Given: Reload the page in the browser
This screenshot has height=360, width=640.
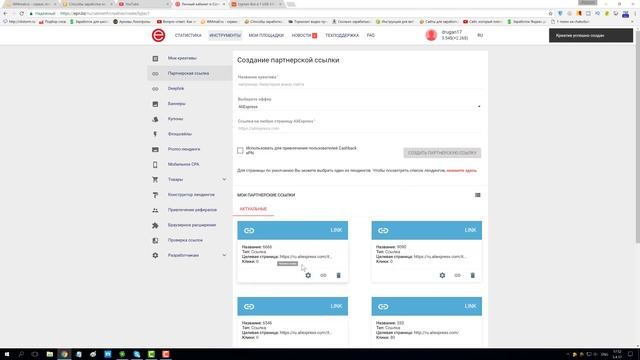Looking at the screenshot, I should [x=22, y=13].
